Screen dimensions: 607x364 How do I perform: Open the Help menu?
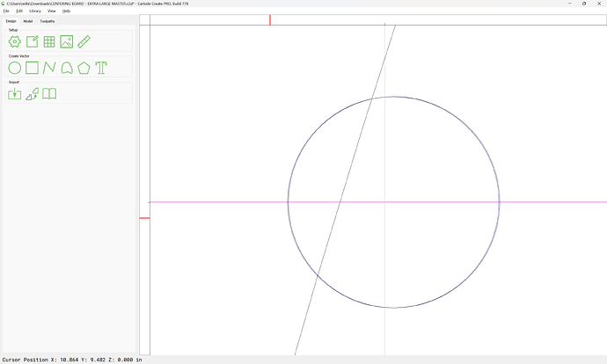pyautogui.click(x=67, y=11)
